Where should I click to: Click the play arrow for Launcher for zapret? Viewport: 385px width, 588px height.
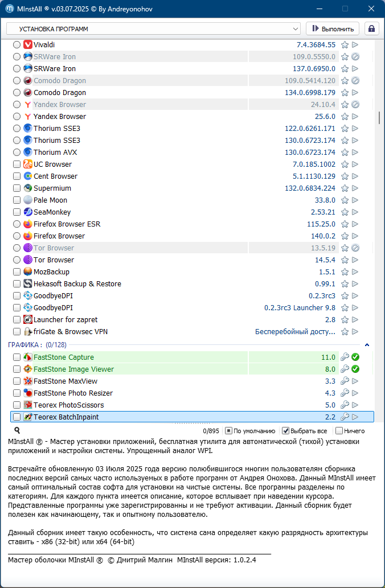tap(355, 320)
